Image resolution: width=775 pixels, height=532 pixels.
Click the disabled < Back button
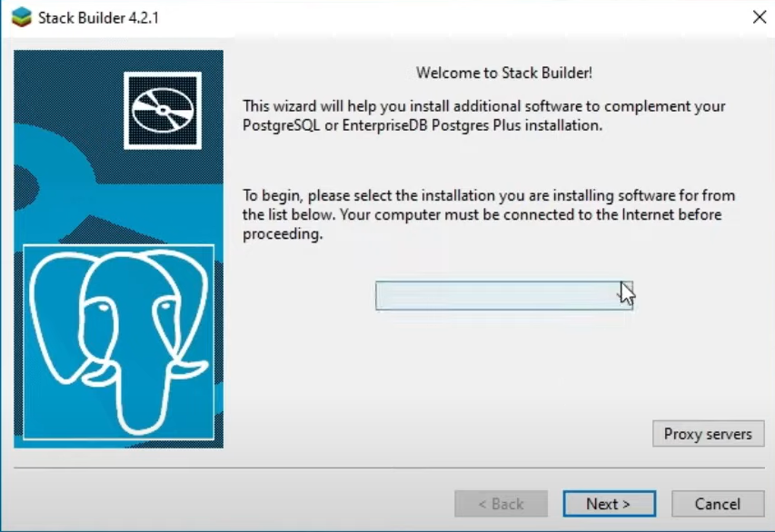tap(501, 503)
